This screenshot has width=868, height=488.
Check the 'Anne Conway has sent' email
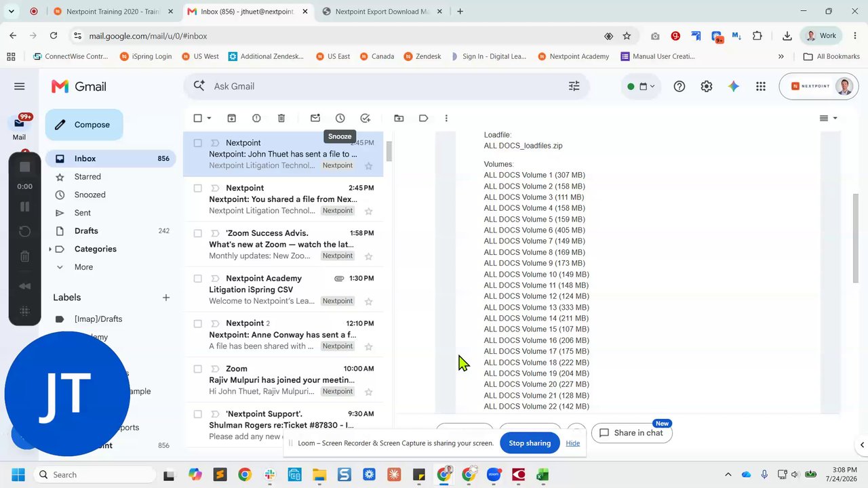coord(197,323)
